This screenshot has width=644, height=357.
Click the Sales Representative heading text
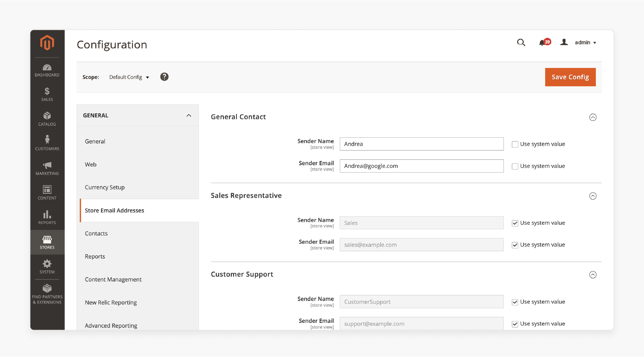(246, 196)
